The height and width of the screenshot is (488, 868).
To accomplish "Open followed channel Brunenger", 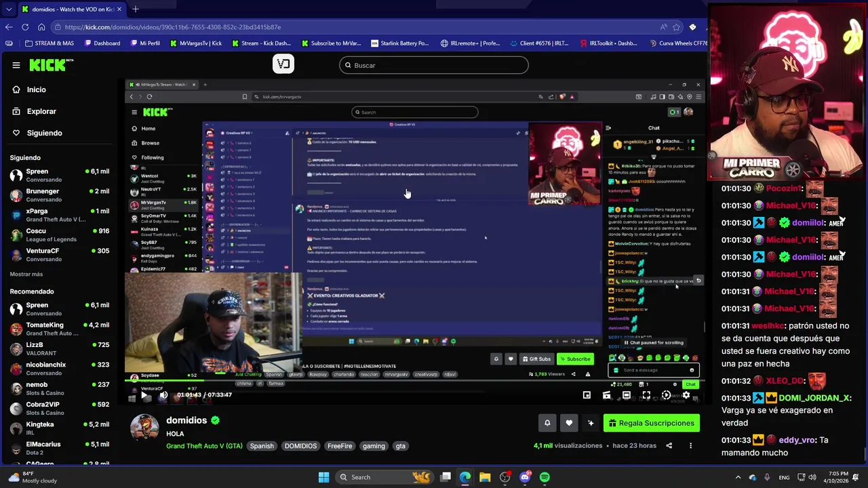I will click(x=60, y=195).
